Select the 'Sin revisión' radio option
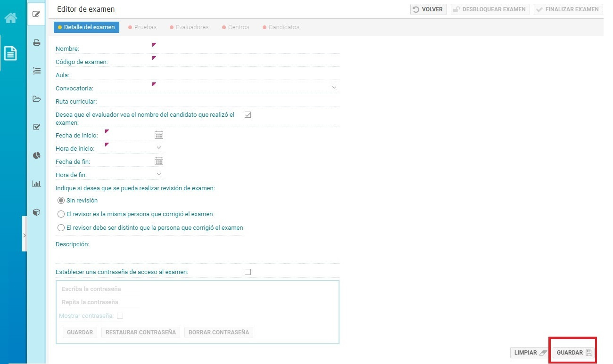 coord(61,200)
